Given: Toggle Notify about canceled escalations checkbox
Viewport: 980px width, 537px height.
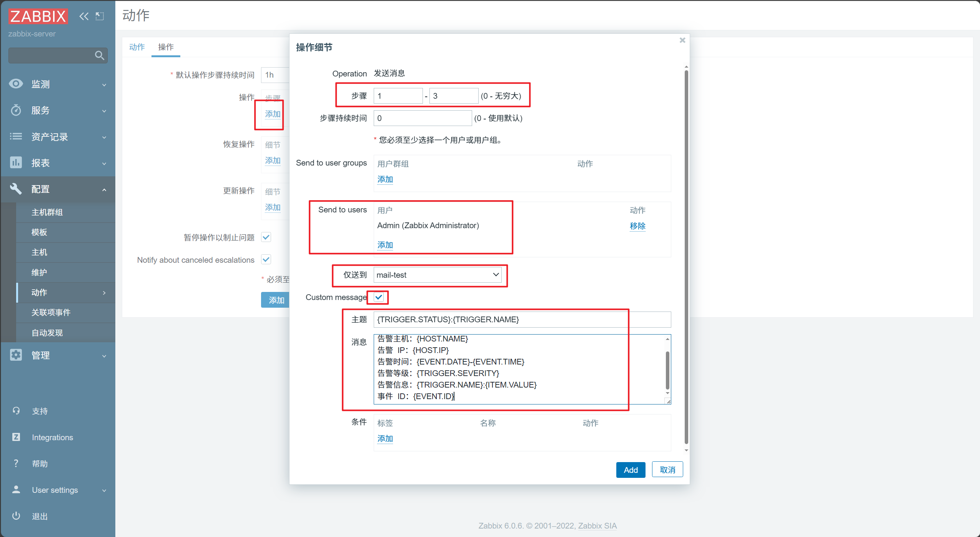Looking at the screenshot, I should (x=266, y=260).
